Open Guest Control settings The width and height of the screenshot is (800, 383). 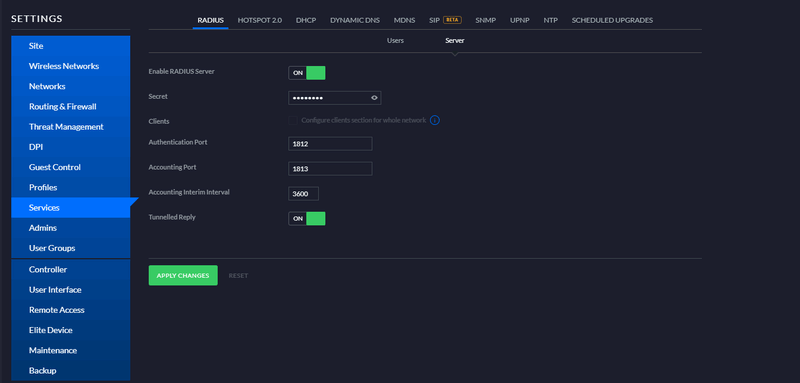tap(70, 167)
